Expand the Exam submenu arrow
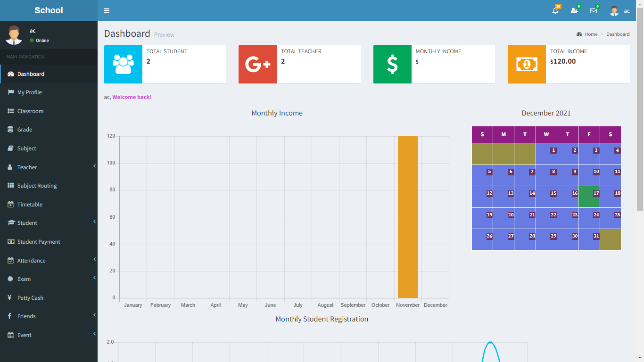Screen dimensions: 644x362 click(x=94, y=278)
